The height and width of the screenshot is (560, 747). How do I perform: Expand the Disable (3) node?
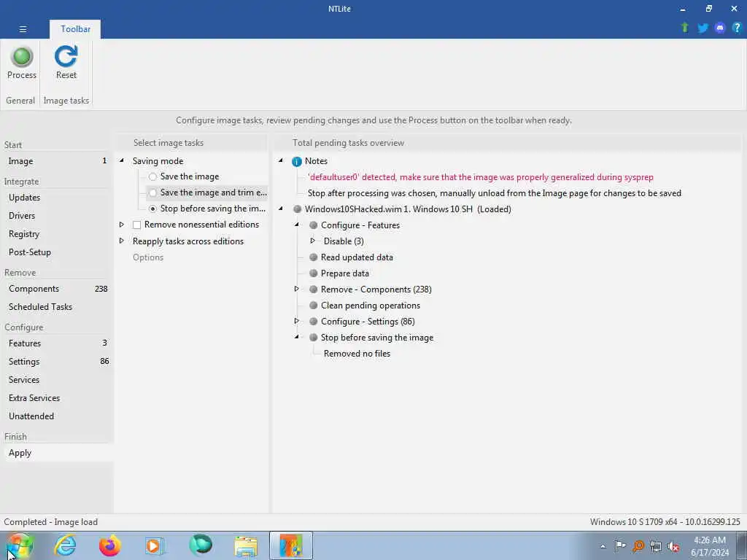(x=312, y=241)
